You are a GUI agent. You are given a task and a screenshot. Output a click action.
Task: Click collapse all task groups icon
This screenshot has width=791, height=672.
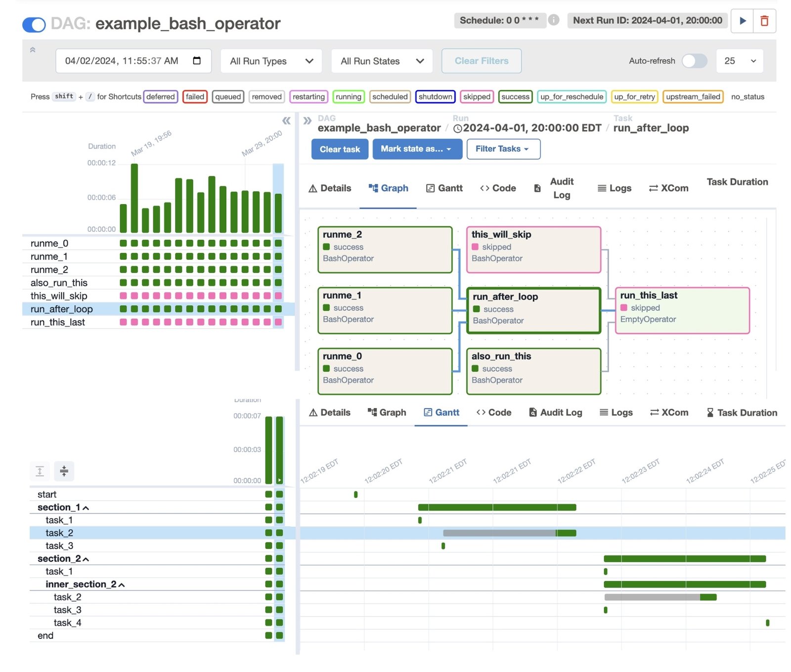(x=64, y=471)
